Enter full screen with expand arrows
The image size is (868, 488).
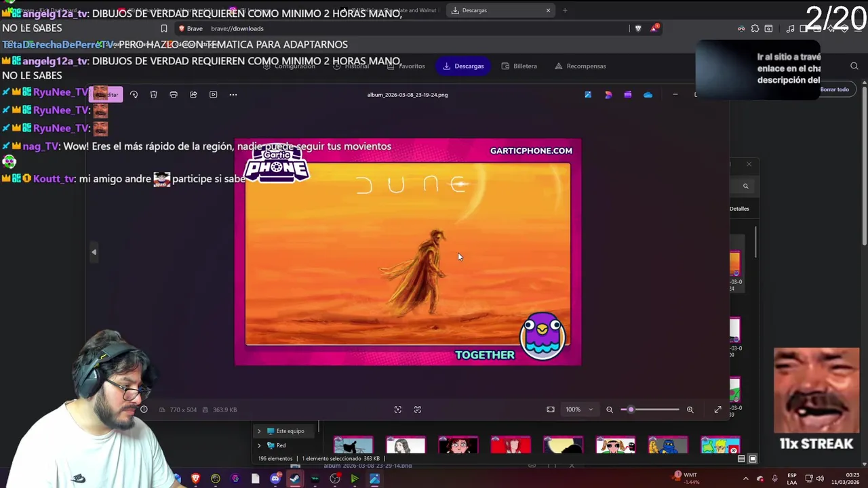tap(718, 409)
